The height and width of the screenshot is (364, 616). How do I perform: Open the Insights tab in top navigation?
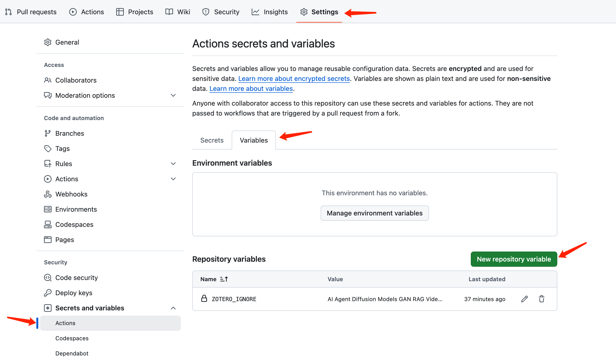point(269,12)
